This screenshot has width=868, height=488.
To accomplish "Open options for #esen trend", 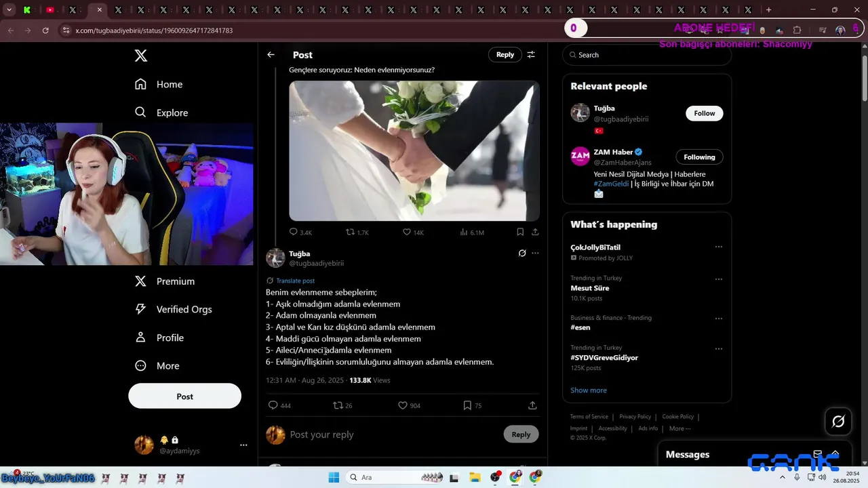I will pyautogui.click(x=718, y=319).
